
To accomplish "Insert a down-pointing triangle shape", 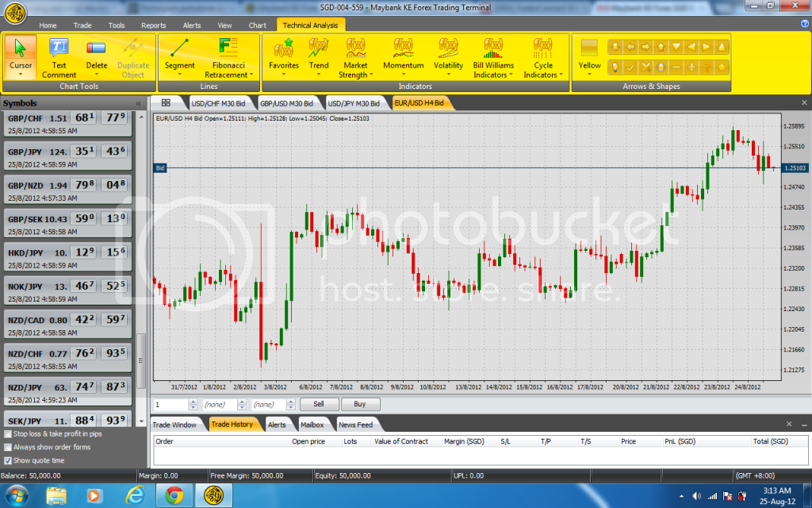I will 676,47.
